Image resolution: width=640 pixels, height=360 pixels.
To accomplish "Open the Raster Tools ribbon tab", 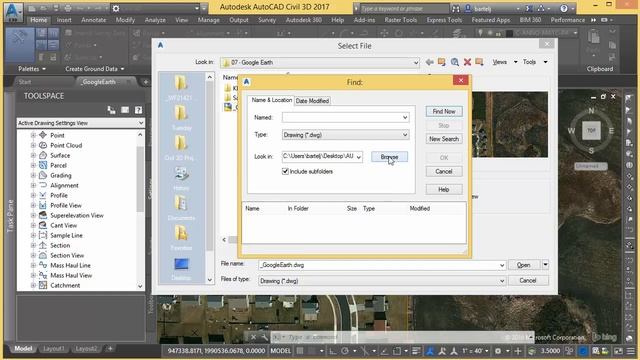I will 401,20.
